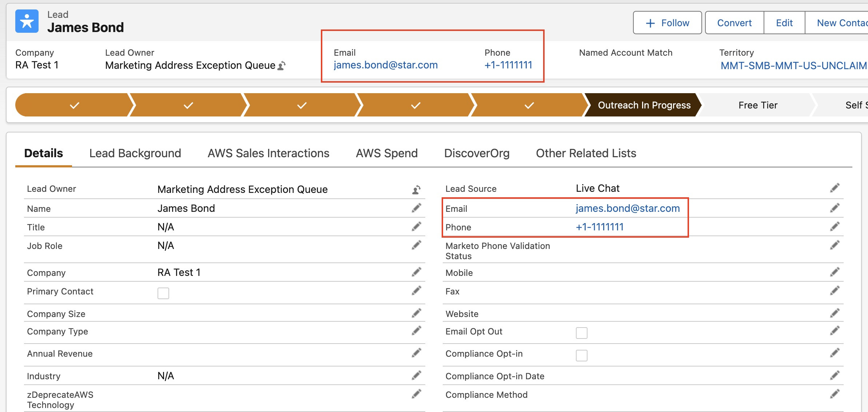
Task: Click 'James Bond' in the Name row
Action: (186, 208)
